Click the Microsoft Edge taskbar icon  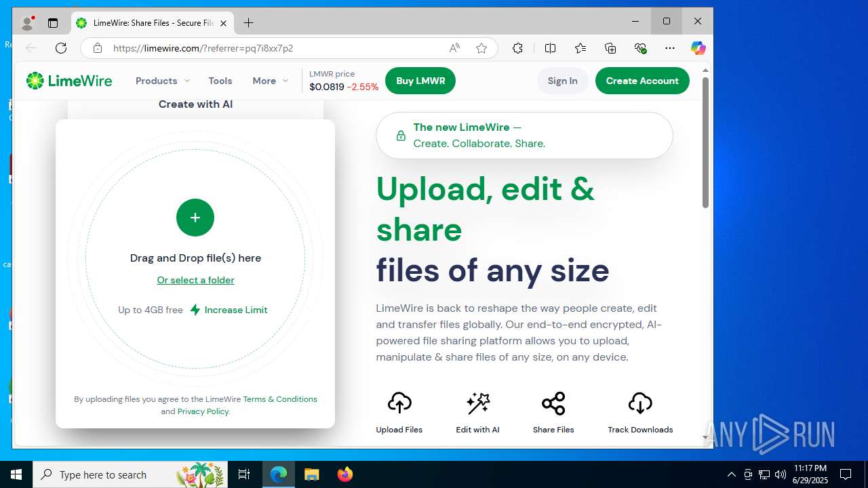(279, 474)
